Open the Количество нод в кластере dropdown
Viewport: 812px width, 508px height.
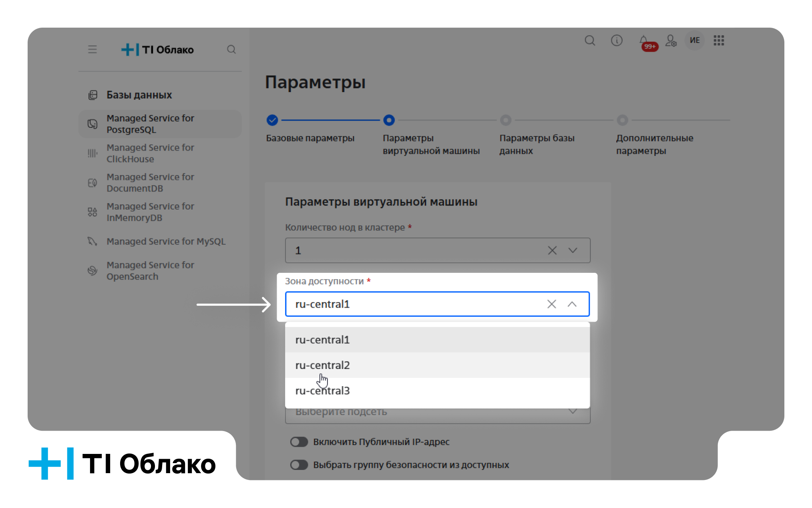pos(573,250)
